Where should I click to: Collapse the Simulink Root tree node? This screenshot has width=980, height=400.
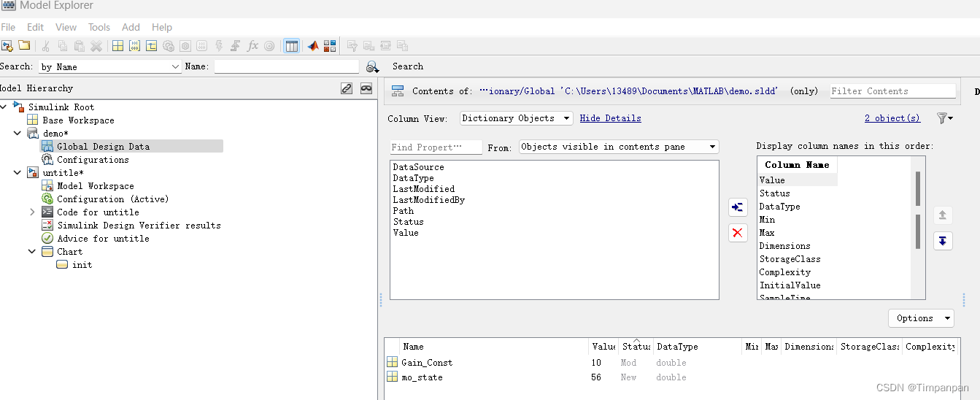pos(4,107)
